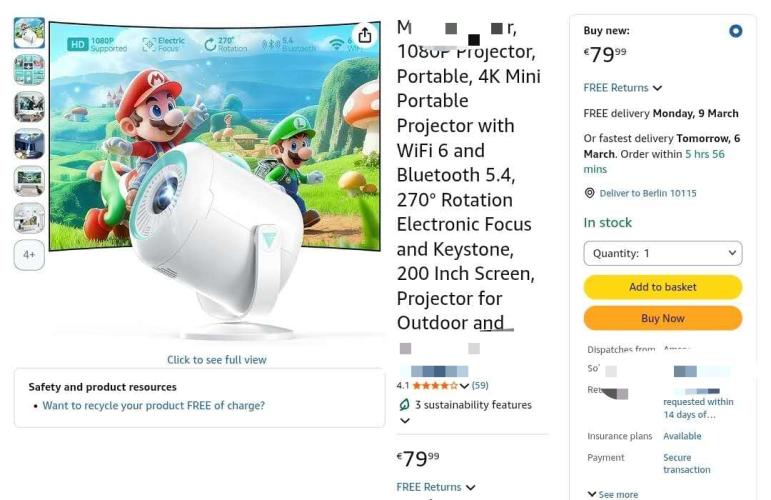
Task: Open the 59 ratings link
Action: (x=480, y=385)
